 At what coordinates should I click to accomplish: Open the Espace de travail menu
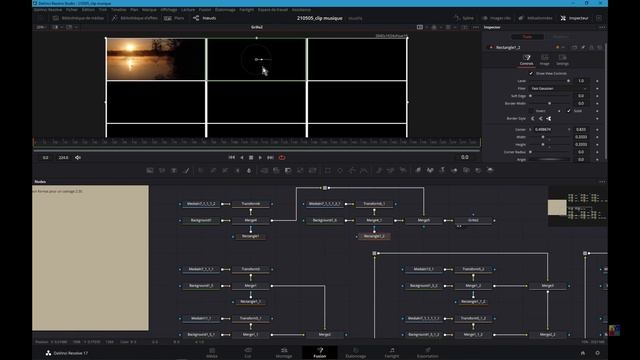273,9
